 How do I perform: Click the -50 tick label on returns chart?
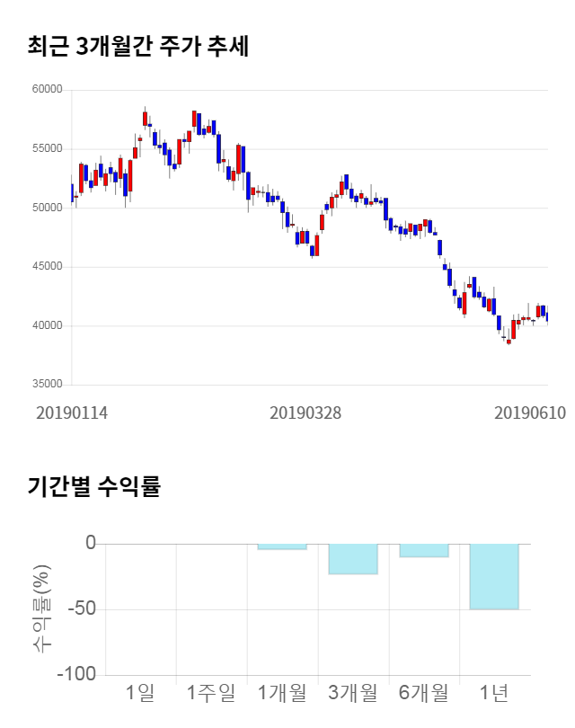coord(79,609)
